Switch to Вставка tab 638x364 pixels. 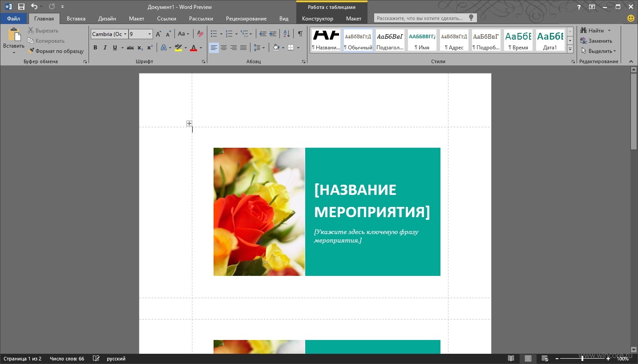tap(76, 19)
